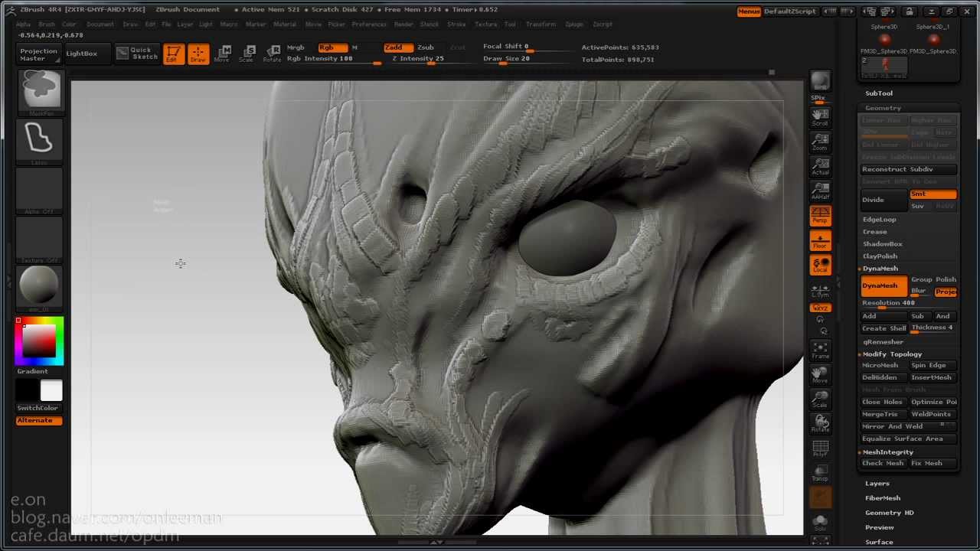Adjust the Draw Size slider
Viewport: 980px width, 551px height.
point(527,59)
